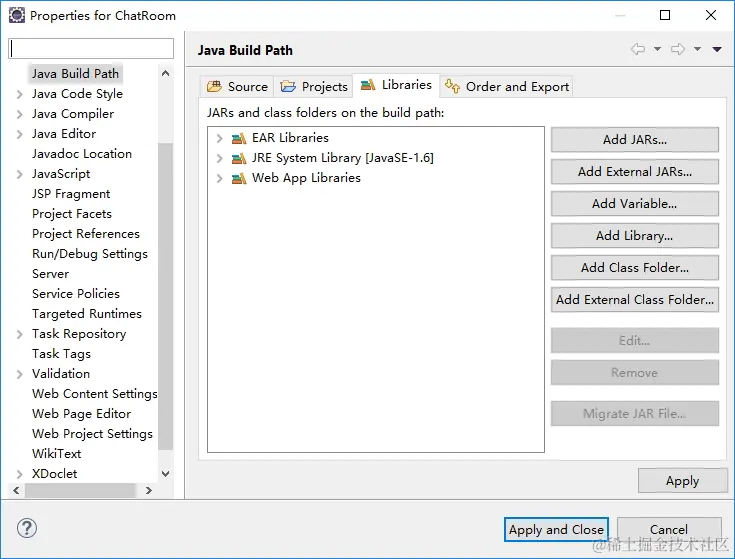
Task: Expand the JRE System Library node
Action: [x=219, y=158]
